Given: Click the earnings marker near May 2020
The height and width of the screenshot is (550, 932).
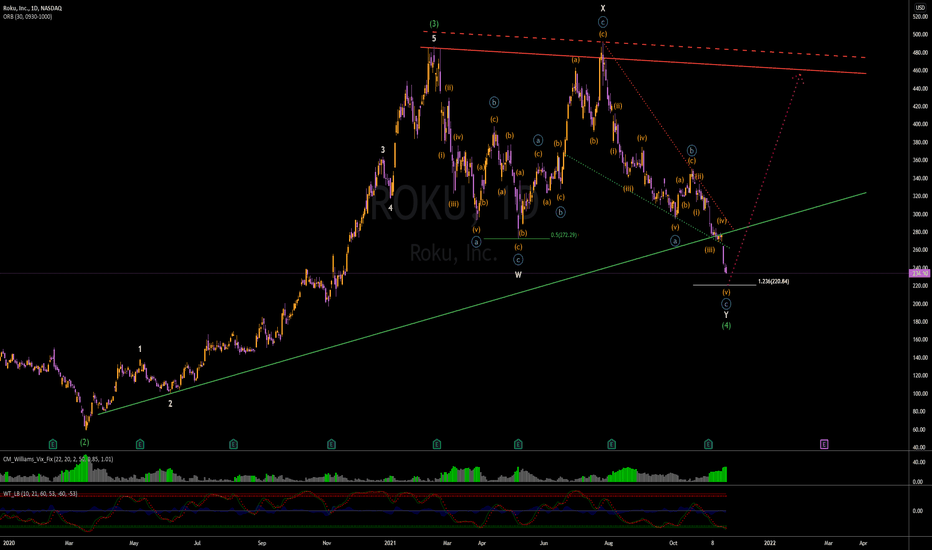Looking at the screenshot, I should click(x=140, y=444).
